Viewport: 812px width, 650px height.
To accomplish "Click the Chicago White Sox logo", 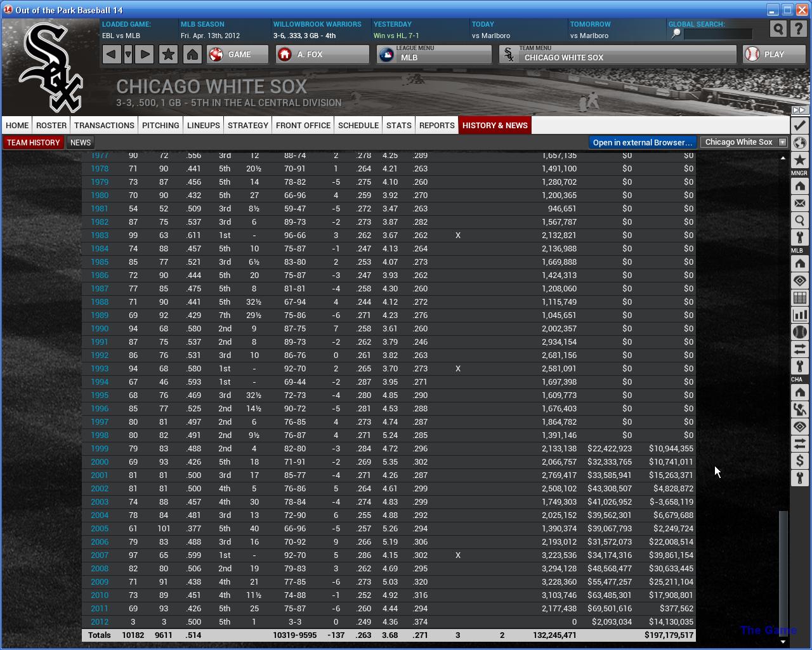I will click(x=51, y=67).
